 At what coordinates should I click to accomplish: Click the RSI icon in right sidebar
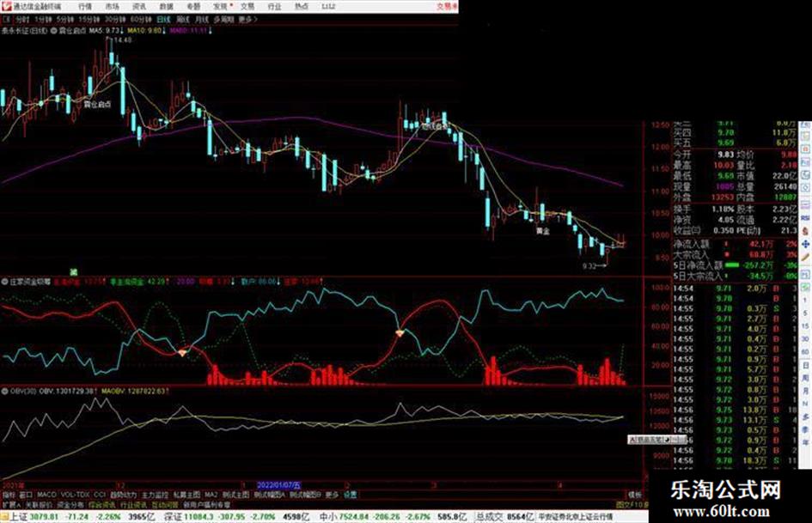tap(806, 217)
